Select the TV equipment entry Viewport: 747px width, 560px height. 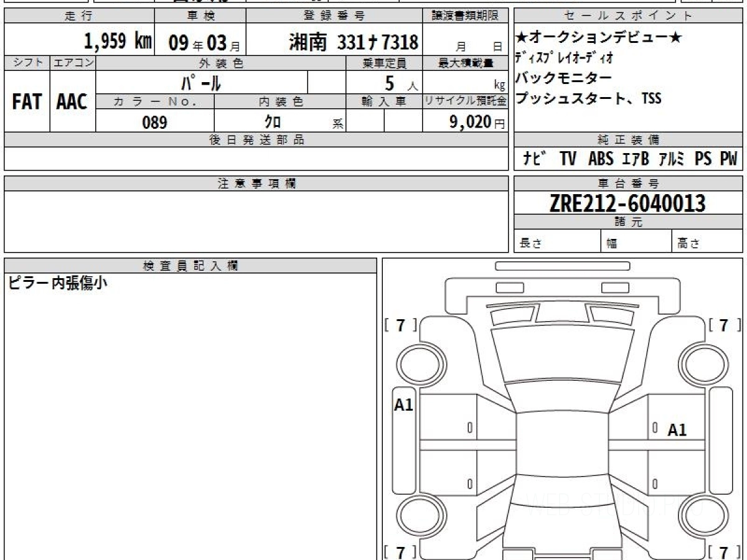(568, 159)
